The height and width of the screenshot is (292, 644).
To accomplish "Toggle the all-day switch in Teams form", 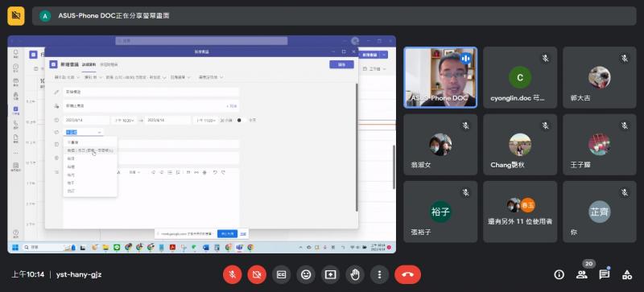I will click(x=242, y=120).
